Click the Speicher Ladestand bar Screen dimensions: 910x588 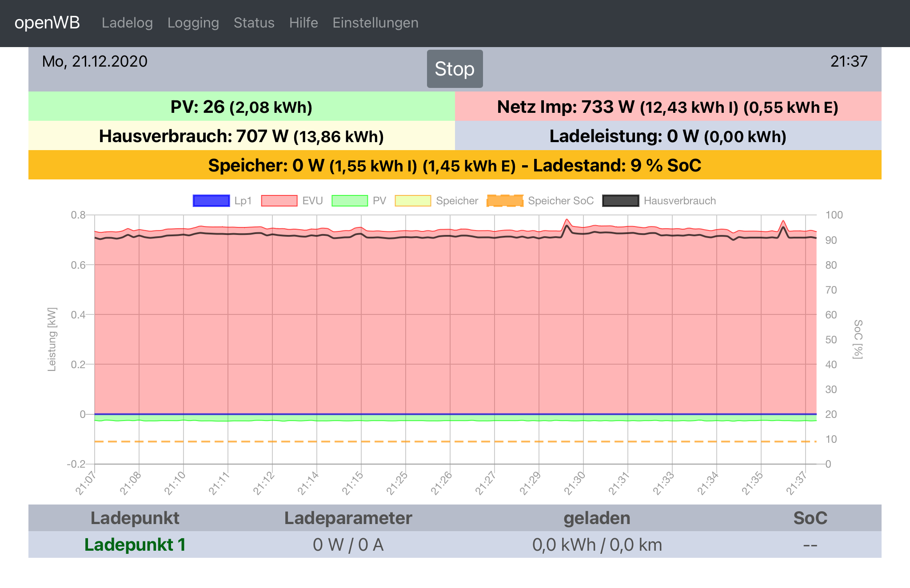click(455, 165)
